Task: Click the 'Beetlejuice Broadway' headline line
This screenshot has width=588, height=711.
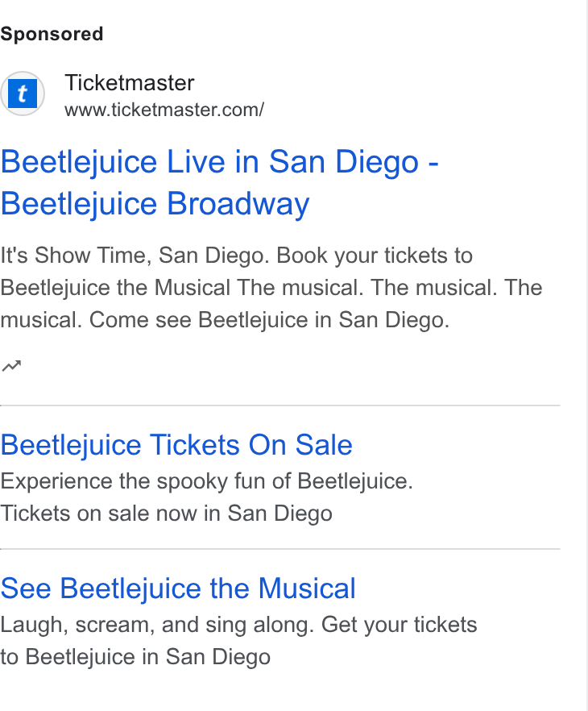Action: [x=155, y=204]
